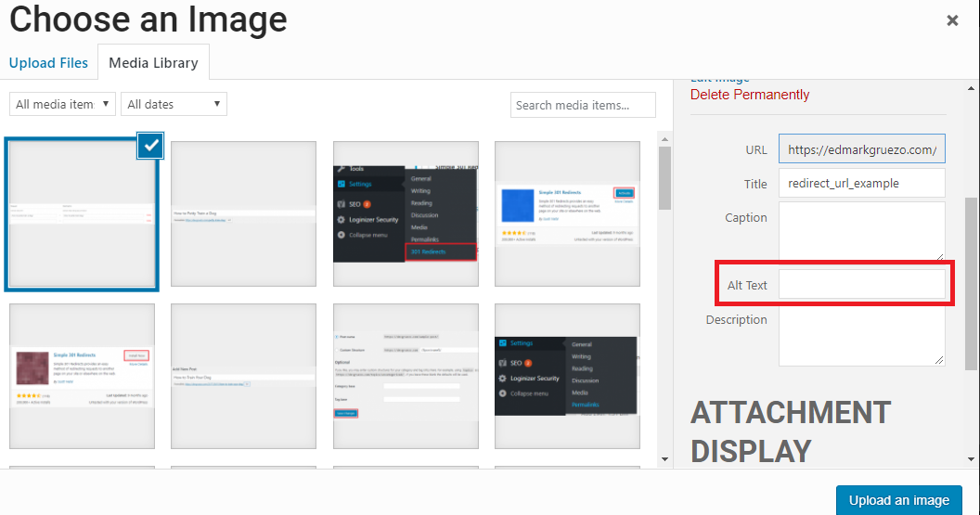Screen dimensions: 980x515
Task: Open the All dates dropdown
Action: coord(174,104)
